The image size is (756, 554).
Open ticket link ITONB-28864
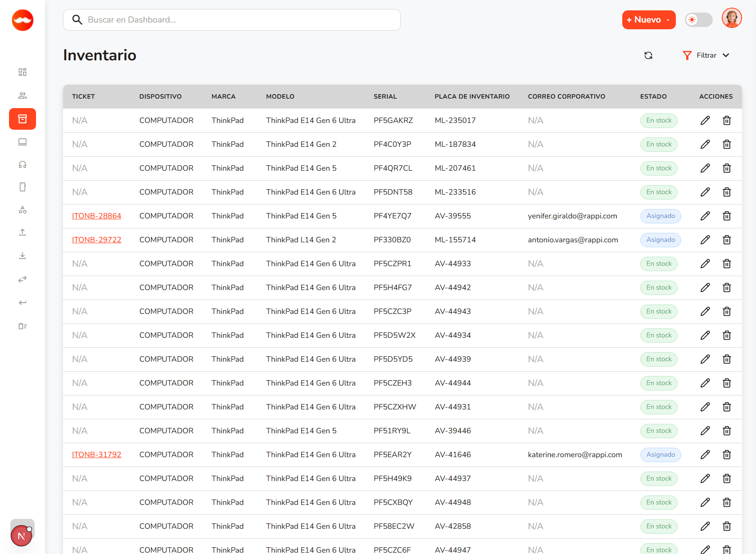pos(96,216)
